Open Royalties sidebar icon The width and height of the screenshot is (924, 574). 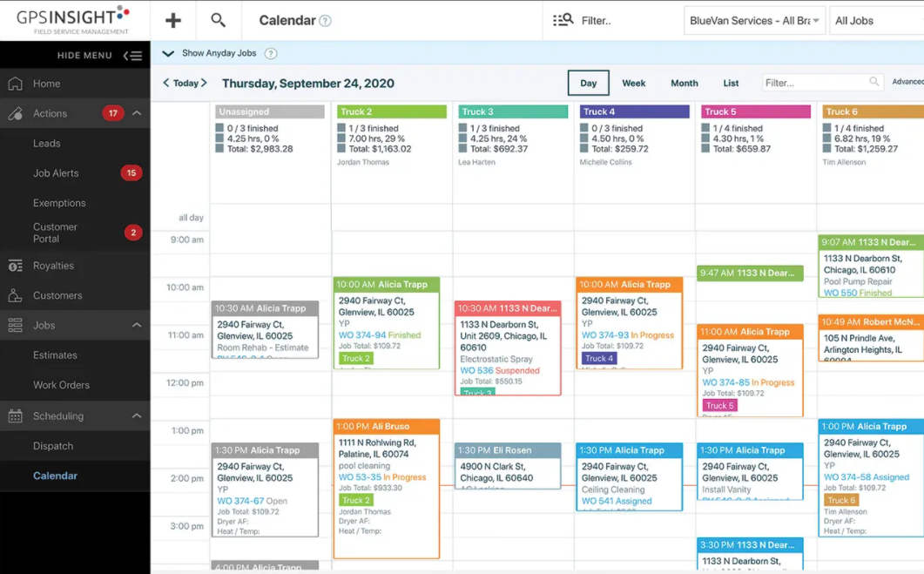(16, 266)
